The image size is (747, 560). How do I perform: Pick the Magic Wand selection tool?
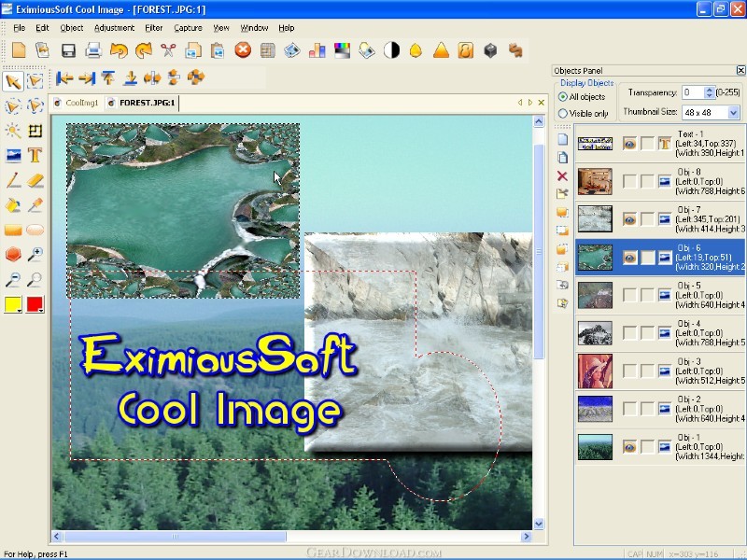pos(13,131)
